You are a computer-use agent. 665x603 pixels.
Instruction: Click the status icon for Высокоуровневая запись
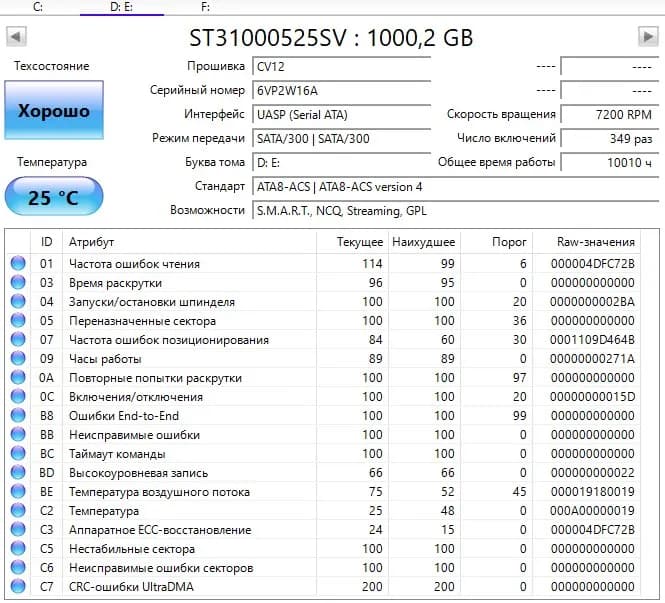coord(18,472)
